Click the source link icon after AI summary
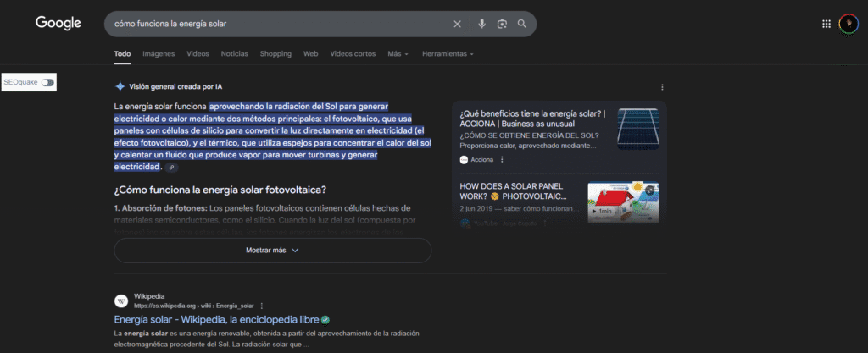Viewport: 868px width, 353px height. 172,168
